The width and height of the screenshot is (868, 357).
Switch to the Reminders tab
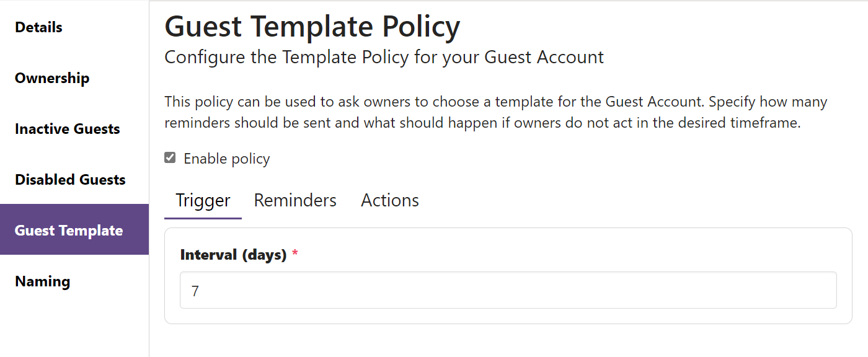[294, 200]
